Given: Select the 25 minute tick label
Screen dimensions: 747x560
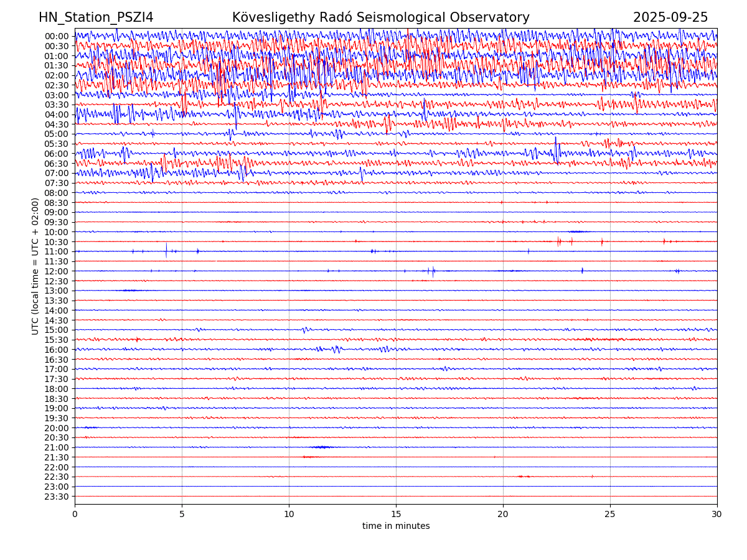Looking at the screenshot, I should coord(610,515).
